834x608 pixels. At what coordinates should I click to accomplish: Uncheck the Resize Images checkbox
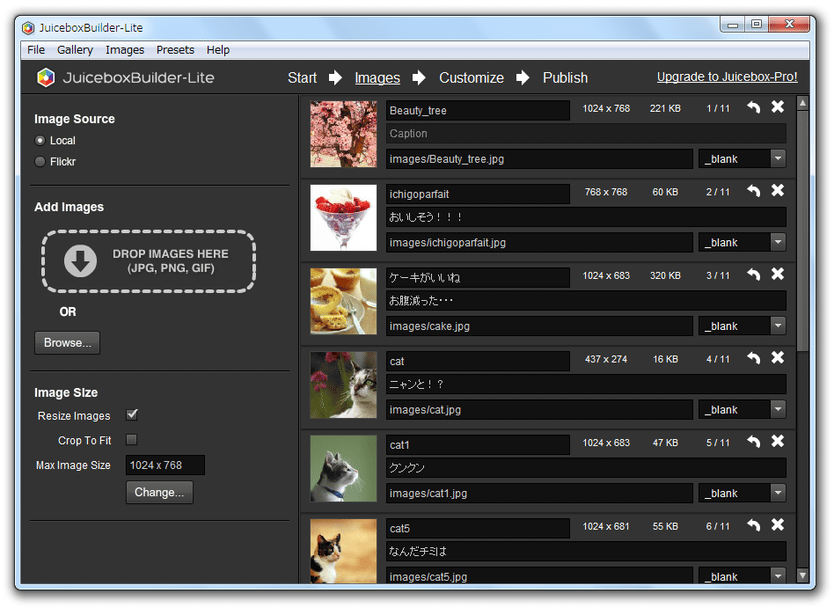click(x=132, y=415)
